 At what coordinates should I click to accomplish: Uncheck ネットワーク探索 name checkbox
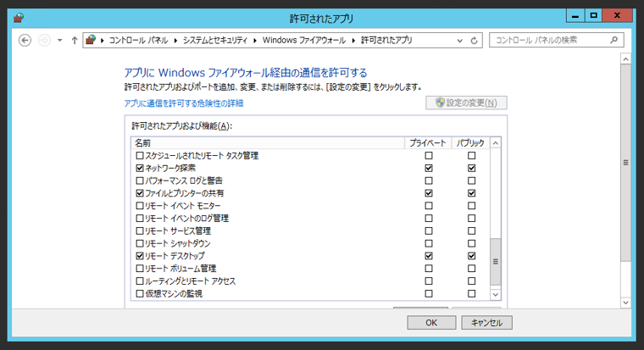click(140, 168)
